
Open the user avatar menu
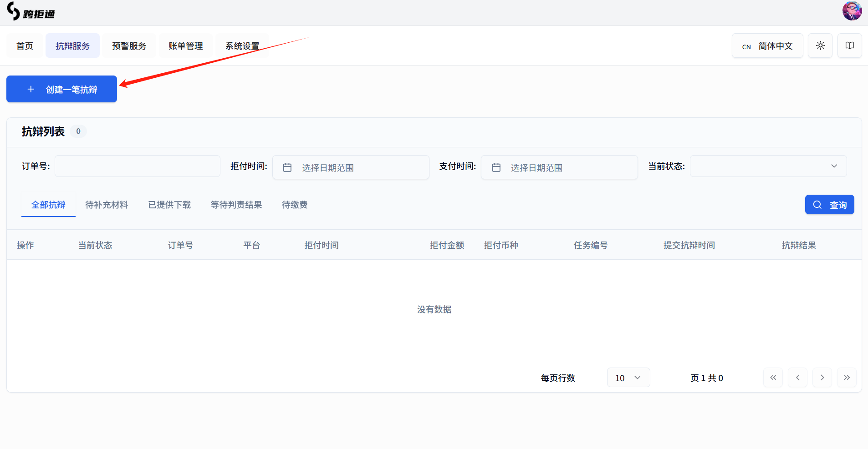[x=852, y=11]
